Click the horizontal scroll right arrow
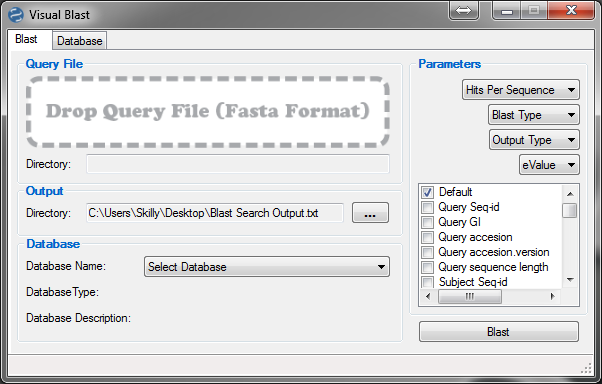This screenshot has height=384, width=602. (x=552, y=296)
